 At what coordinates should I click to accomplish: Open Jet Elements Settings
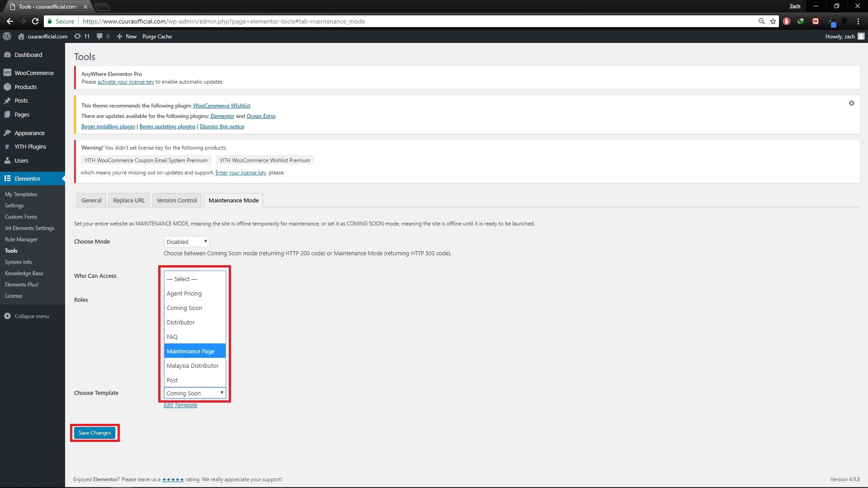(29, 228)
